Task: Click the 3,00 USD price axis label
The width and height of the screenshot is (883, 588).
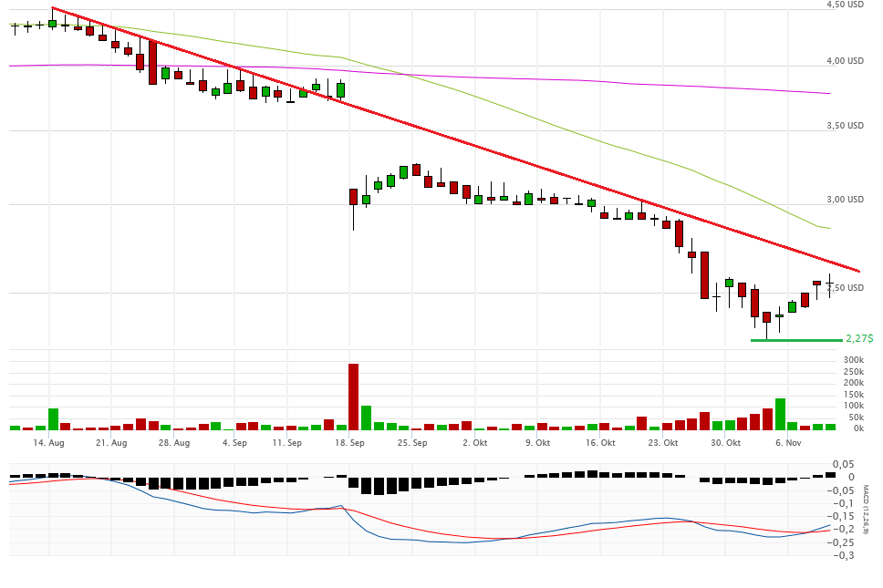Action: (x=845, y=199)
